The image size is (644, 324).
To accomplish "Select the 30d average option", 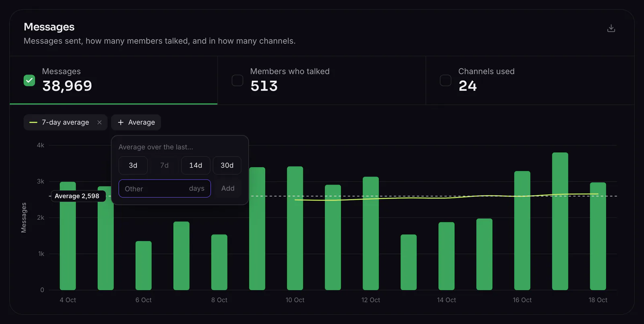I will click(227, 165).
